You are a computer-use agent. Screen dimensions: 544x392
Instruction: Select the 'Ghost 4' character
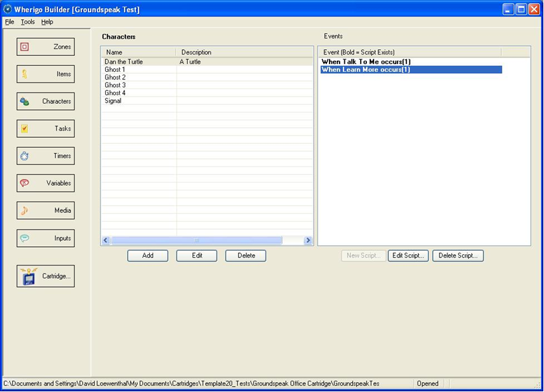207,93
